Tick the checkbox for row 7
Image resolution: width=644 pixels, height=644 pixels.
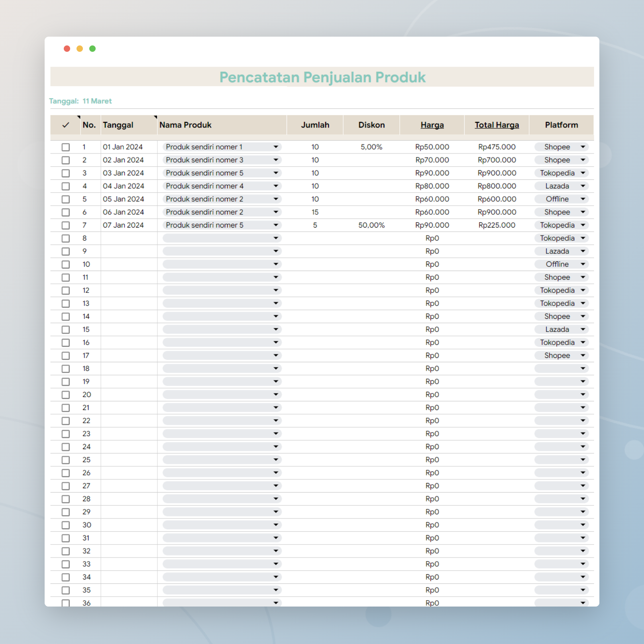[66, 226]
